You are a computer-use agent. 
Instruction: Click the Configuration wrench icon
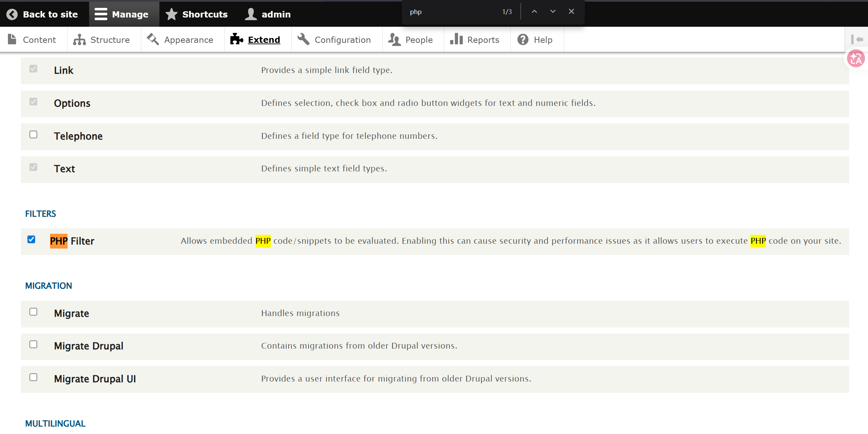point(303,39)
